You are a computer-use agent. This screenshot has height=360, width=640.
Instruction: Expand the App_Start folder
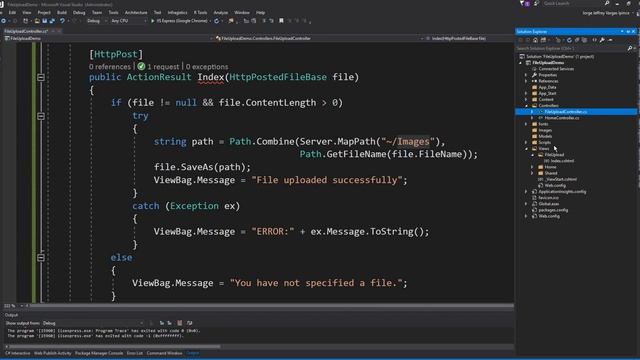pos(526,93)
